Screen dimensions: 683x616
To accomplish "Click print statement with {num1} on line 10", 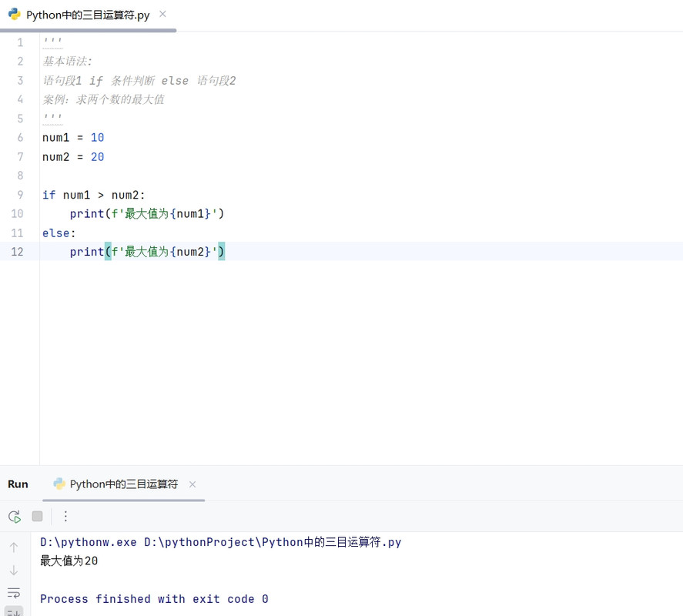I will [x=147, y=214].
